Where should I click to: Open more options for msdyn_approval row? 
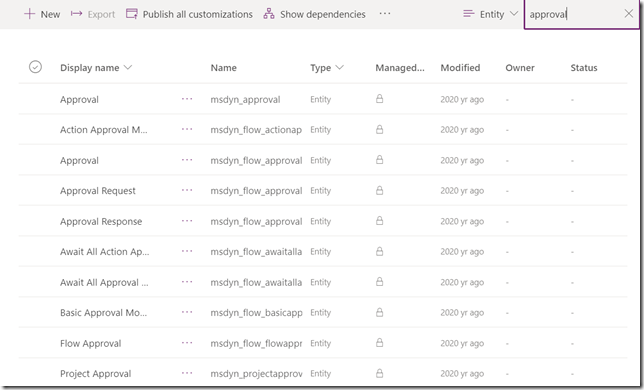point(187,99)
